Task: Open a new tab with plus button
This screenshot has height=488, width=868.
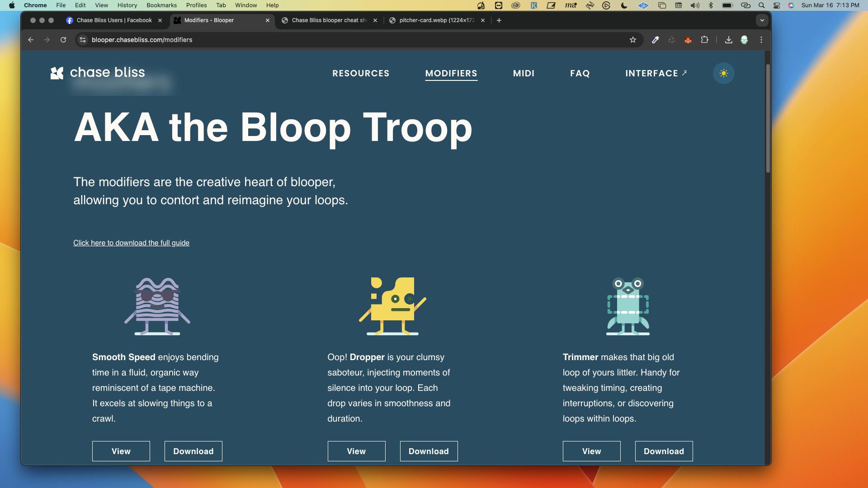Action: (x=499, y=20)
